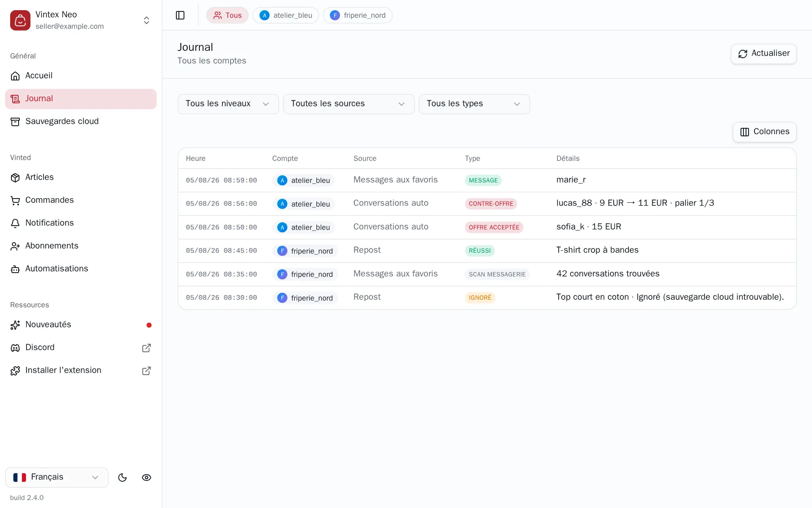Image resolution: width=812 pixels, height=508 pixels.
Task: Click the puzzle piece extension icon
Action: [x=15, y=370]
